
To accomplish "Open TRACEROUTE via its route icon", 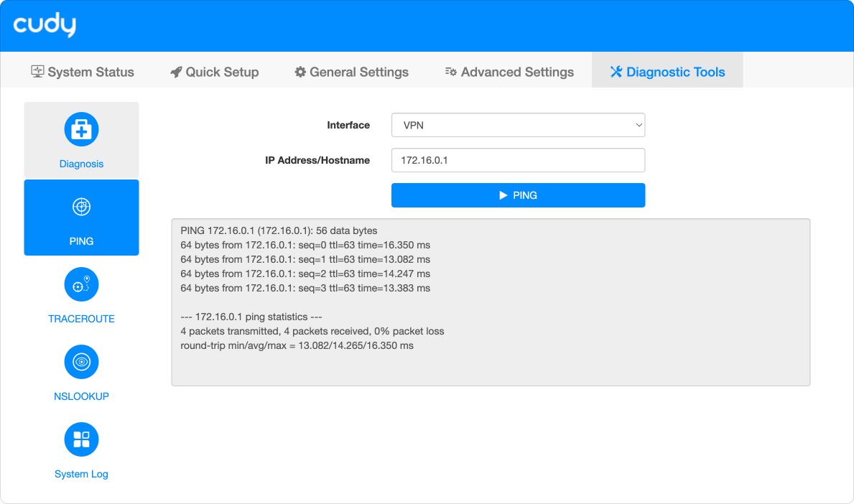I will click(x=81, y=285).
